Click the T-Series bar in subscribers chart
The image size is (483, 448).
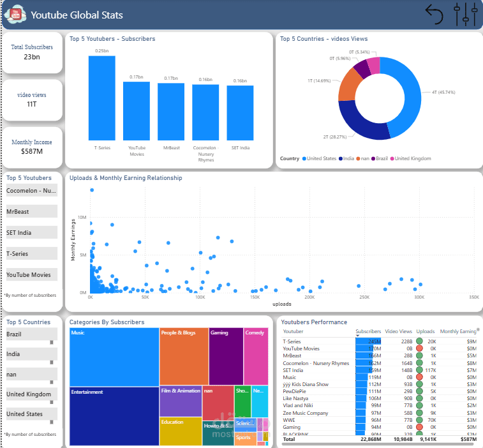tap(102, 98)
